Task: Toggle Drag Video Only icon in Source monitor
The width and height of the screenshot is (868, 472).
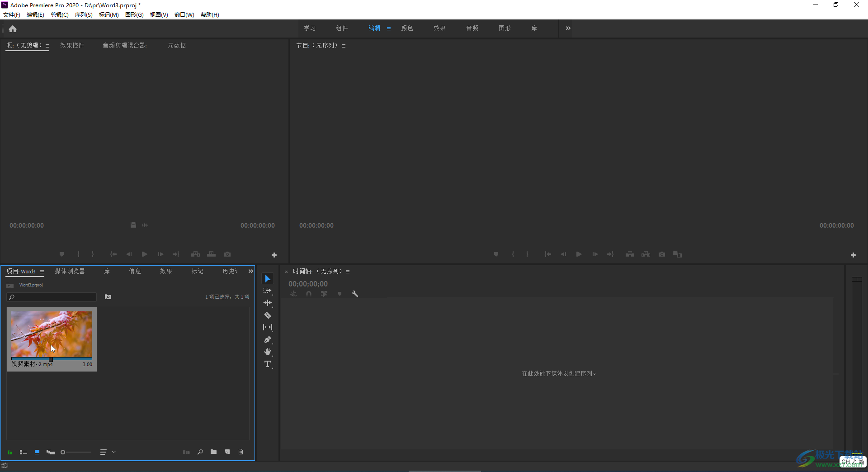Action: pos(133,225)
